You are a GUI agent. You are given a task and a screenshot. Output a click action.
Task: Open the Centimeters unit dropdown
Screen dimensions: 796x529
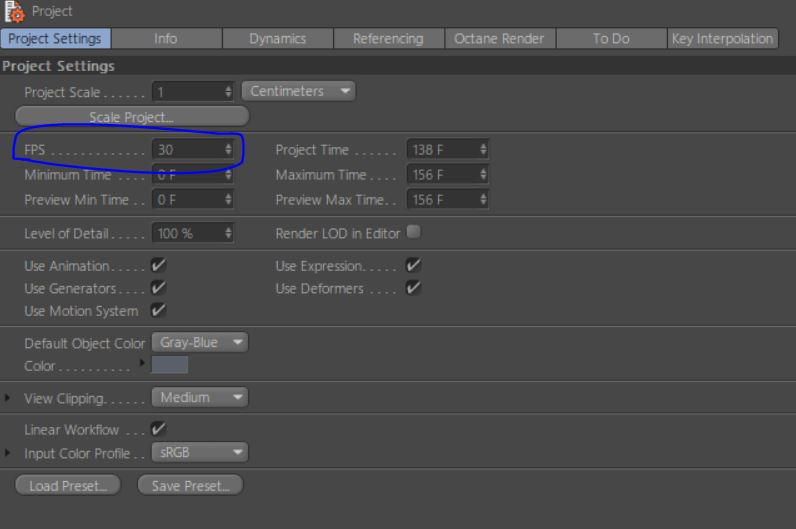click(299, 91)
